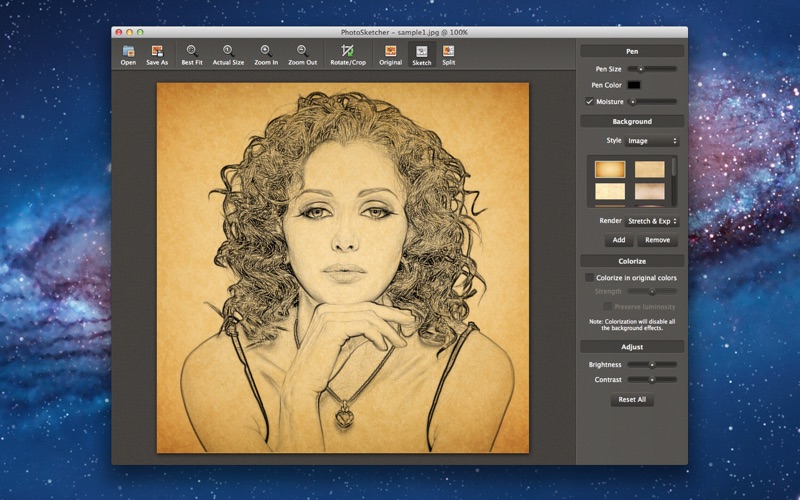
Task: Select Best Fit zoom icon
Action: click(x=191, y=51)
